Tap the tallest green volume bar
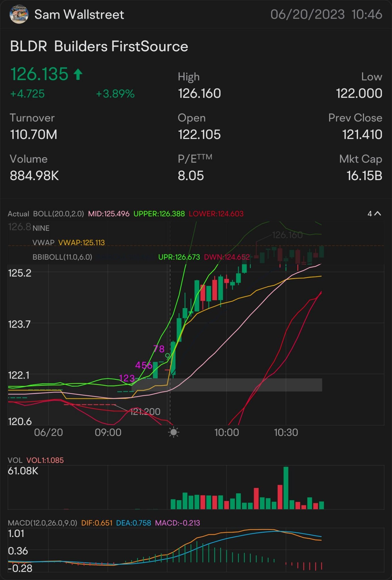Viewport: 392px width, 580px height. point(286,488)
